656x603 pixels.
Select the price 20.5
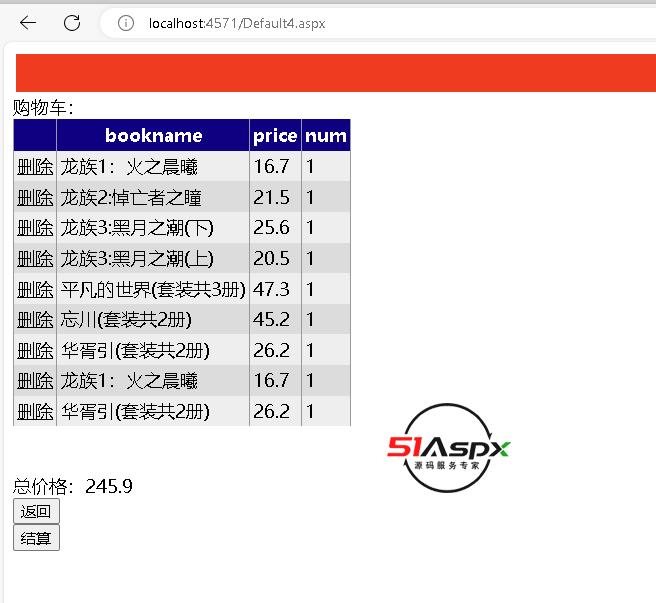pyautogui.click(x=271, y=259)
